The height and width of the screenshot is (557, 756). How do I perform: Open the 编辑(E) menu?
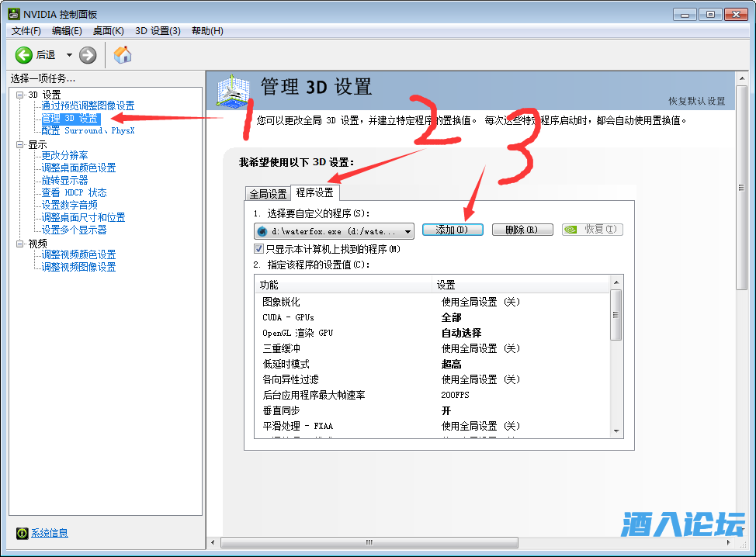coord(67,31)
